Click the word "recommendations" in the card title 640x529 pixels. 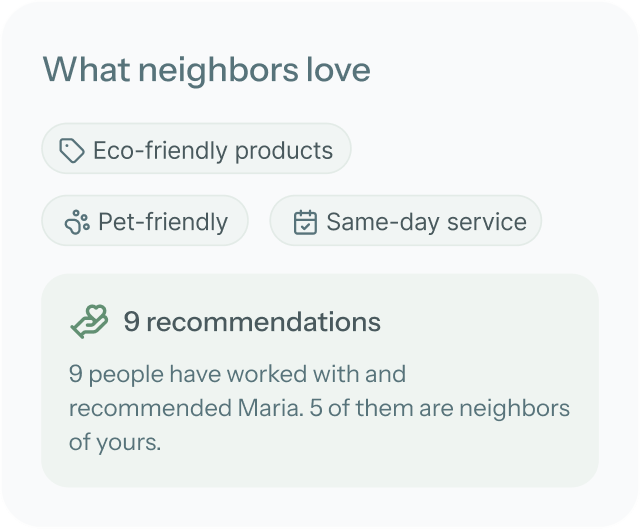coord(263,322)
